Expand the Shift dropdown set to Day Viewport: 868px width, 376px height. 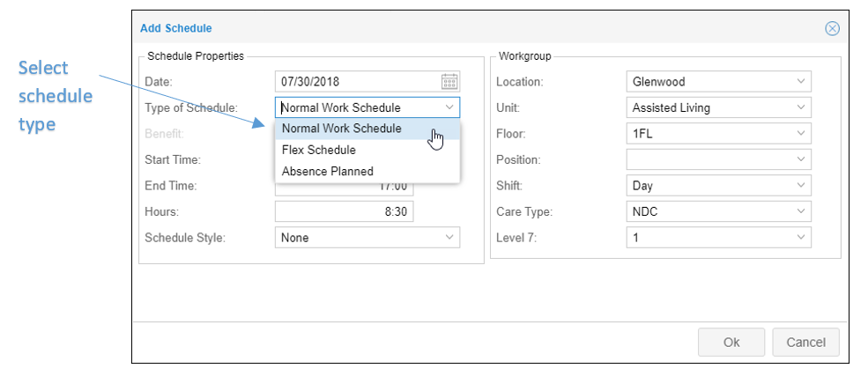pyautogui.click(x=718, y=186)
